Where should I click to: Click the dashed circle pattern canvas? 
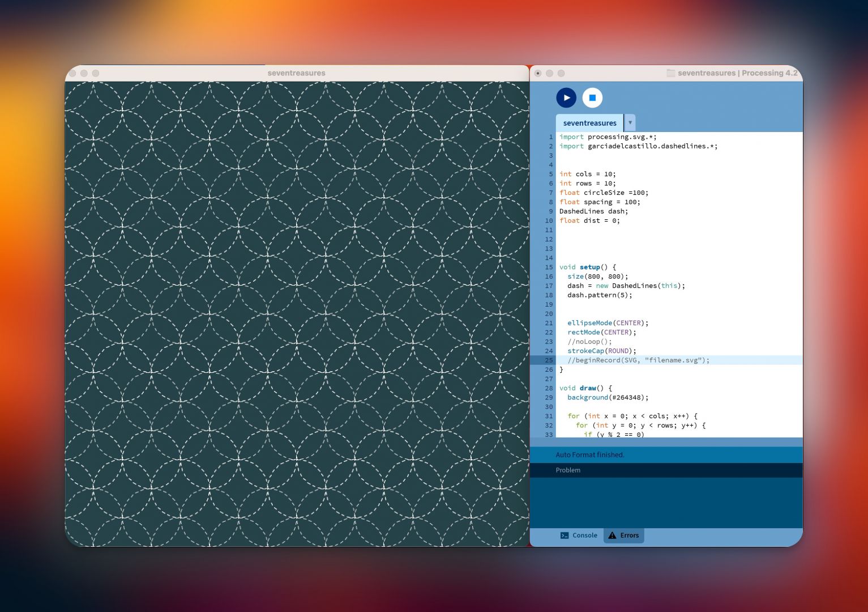point(297,314)
